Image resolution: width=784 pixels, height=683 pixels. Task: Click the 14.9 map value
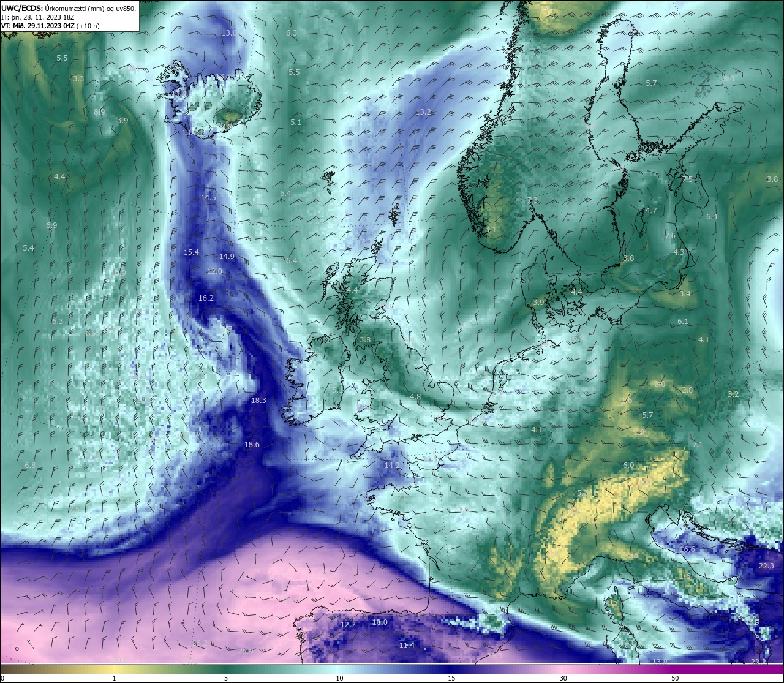[x=227, y=257]
